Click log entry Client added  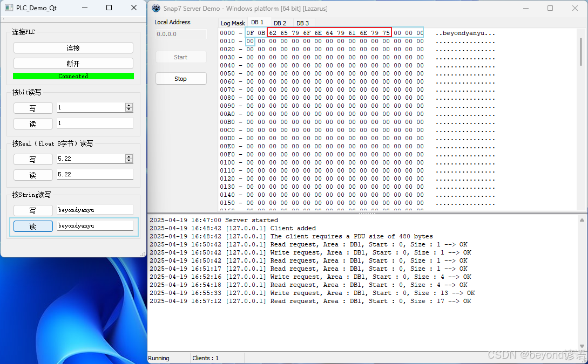(233, 229)
